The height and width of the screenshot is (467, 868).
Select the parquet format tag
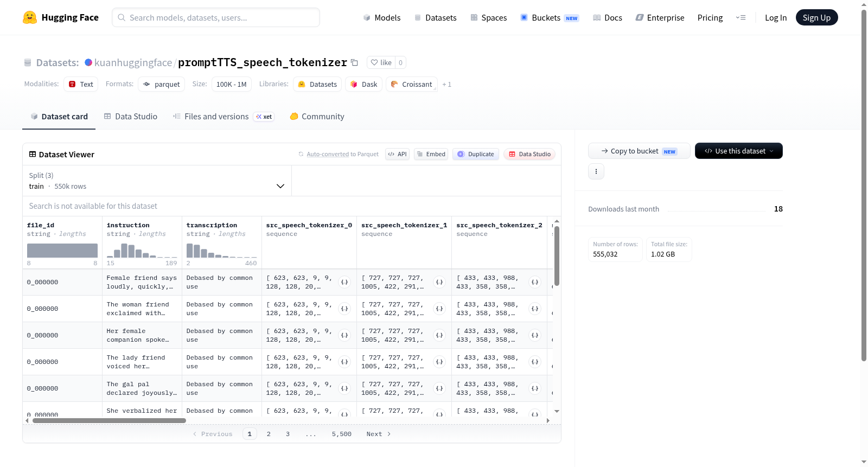(x=161, y=84)
